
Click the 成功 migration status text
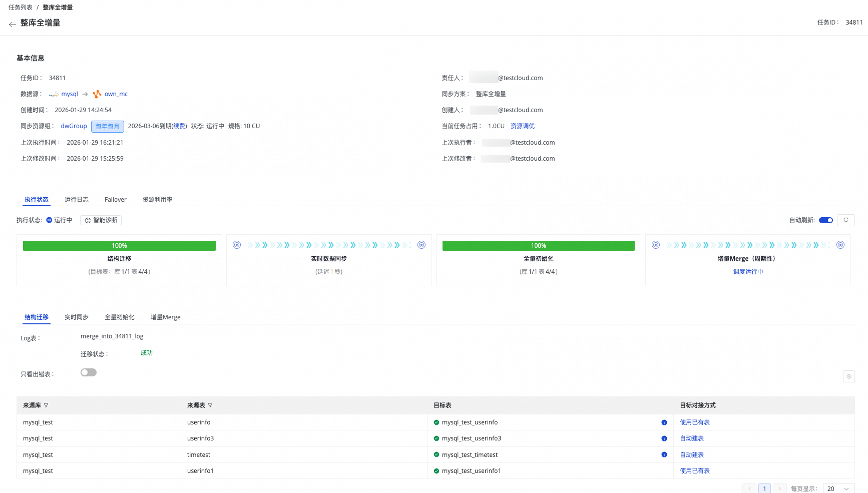click(147, 353)
